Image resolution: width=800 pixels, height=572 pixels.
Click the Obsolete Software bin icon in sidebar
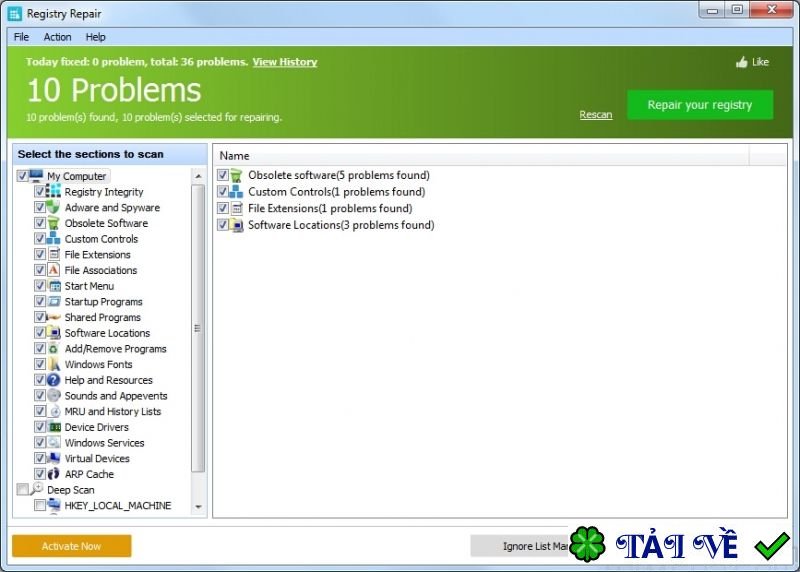[x=54, y=223]
